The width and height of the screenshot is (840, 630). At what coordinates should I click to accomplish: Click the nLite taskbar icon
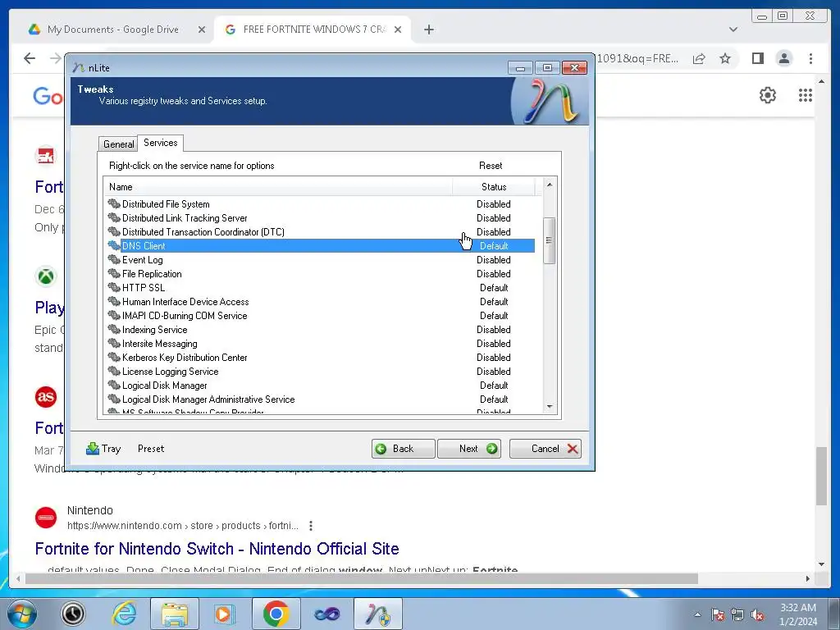[x=377, y=614]
